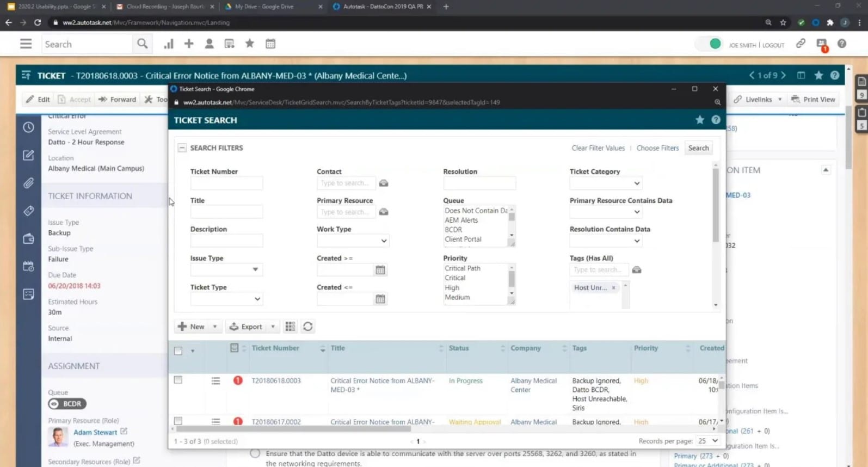Screen dimensions: 868x467
Task: Remove the Host Unr... tag filter
Action: [x=614, y=288]
